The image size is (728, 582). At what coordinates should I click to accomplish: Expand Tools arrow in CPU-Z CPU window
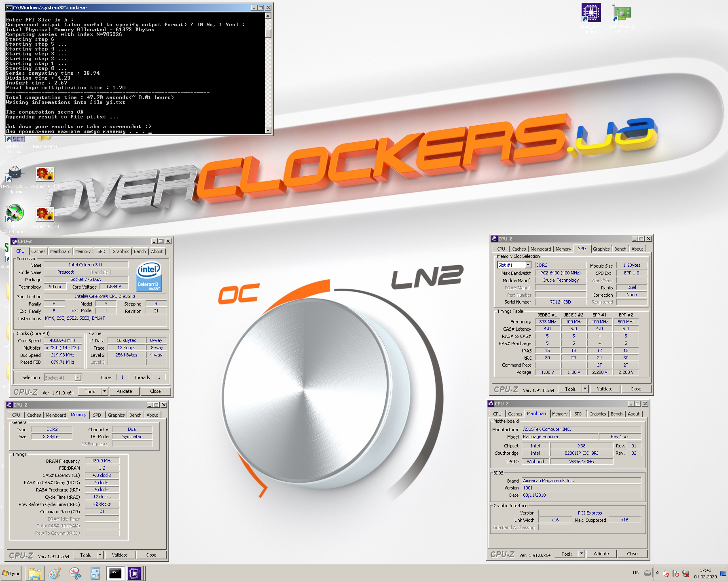[104, 391]
